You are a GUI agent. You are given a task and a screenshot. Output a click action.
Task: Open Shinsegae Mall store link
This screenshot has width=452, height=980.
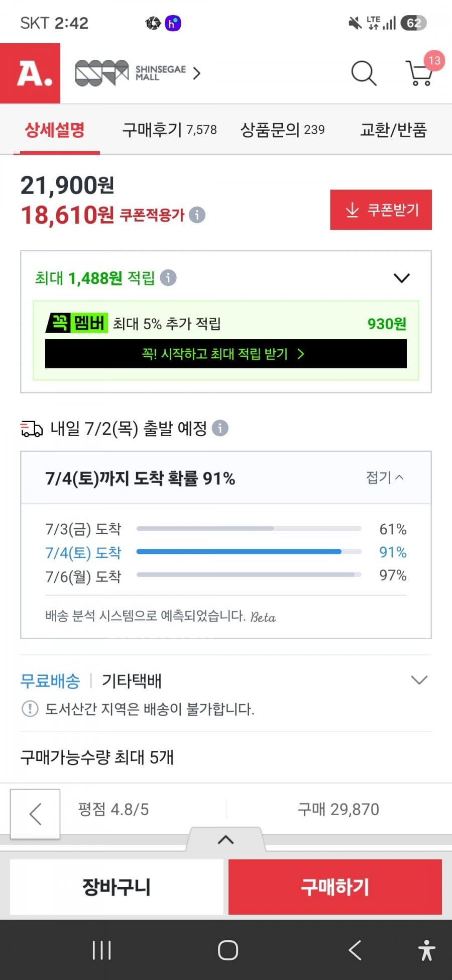[138, 73]
